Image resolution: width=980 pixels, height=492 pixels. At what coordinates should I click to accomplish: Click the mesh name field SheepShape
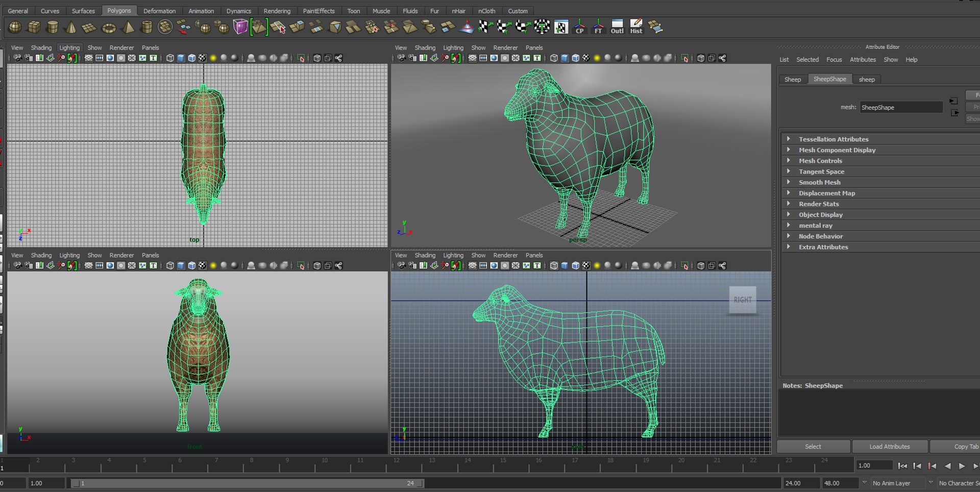(x=901, y=107)
